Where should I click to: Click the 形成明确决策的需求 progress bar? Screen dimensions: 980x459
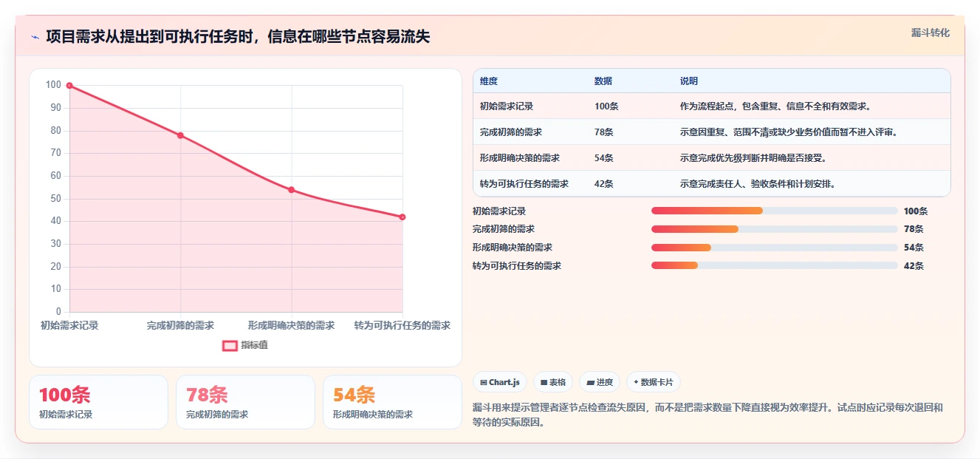pyautogui.click(x=774, y=247)
